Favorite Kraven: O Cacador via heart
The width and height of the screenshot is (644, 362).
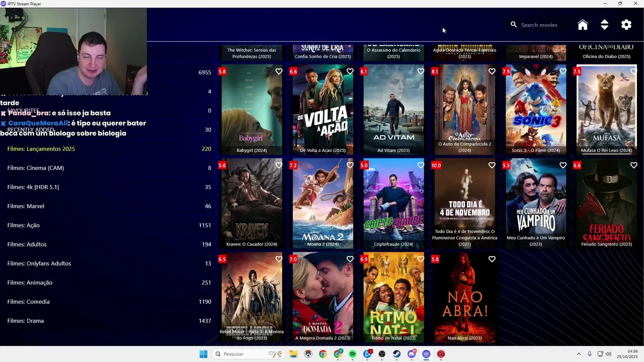click(x=279, y=165)
